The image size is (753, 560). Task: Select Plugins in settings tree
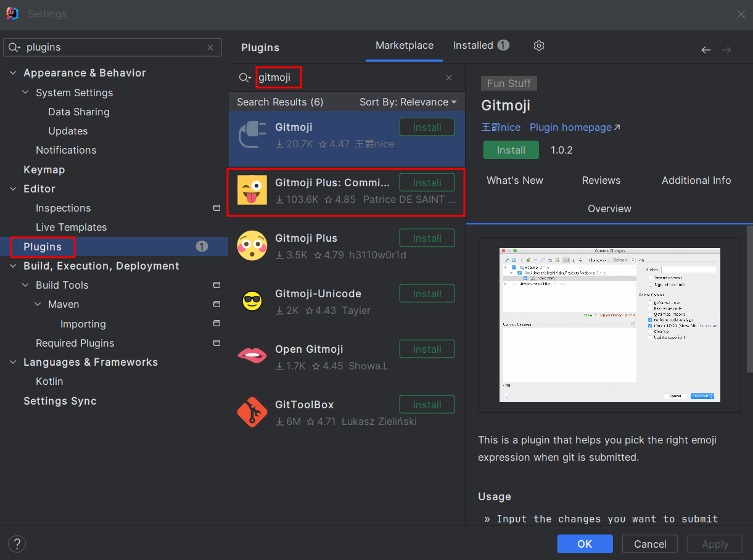[114, 247]
